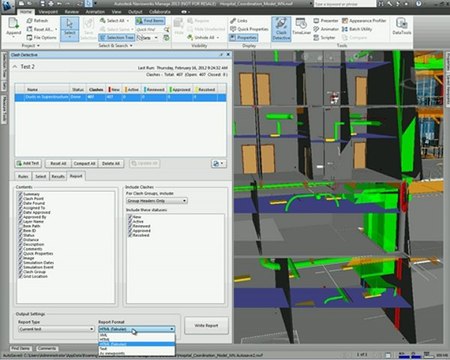450x360 pixels.
Task: Toggle the Properties window button
Action: tap(243, 38)
